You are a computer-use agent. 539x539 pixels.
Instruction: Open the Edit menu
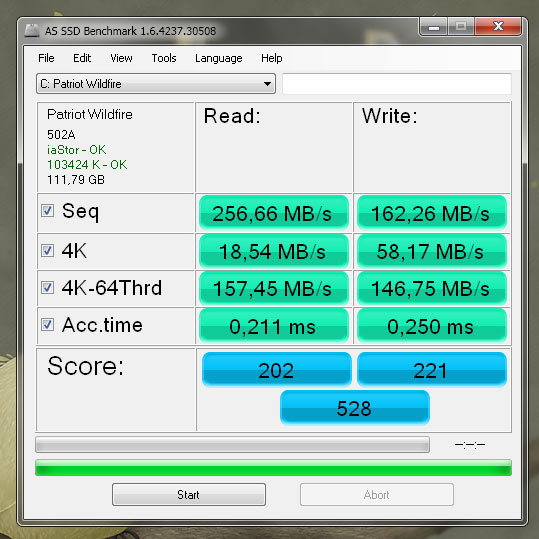(x=82, y=58)
